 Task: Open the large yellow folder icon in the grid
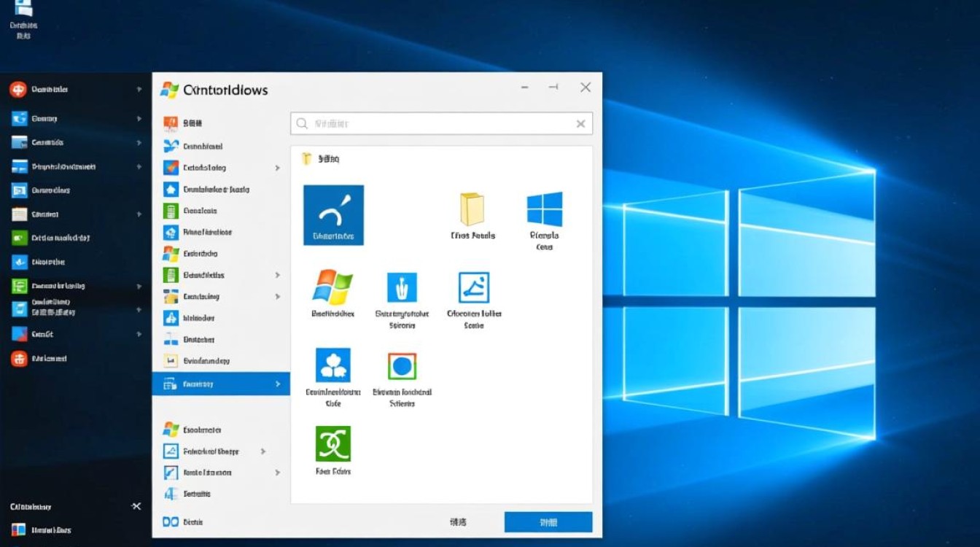pos(472,209)
